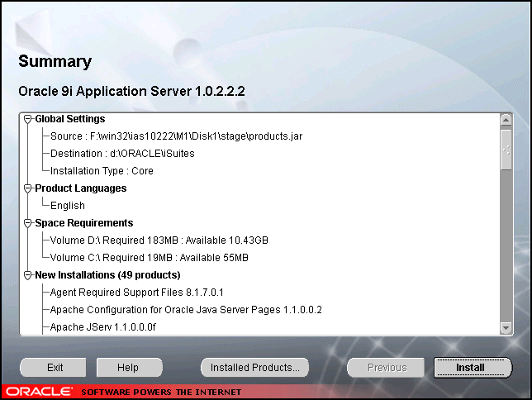Open the Installed Products dialog
Screen dimensions: 532x400
click(x=254, y=368)
